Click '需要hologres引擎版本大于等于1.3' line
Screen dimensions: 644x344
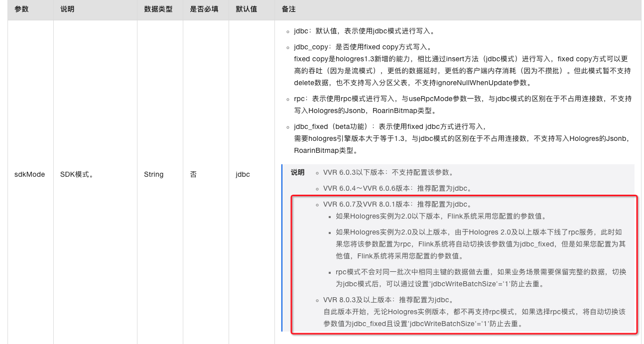click(463, 138)
